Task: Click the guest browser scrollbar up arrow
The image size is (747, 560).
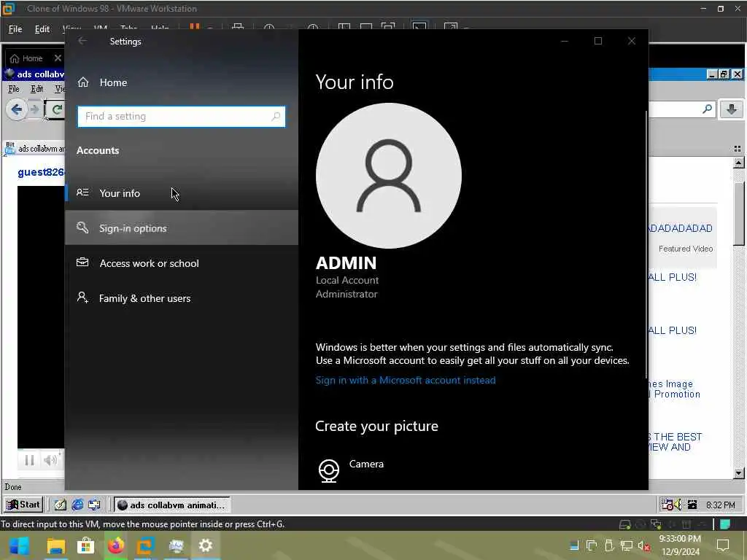Action: point(738,163)
